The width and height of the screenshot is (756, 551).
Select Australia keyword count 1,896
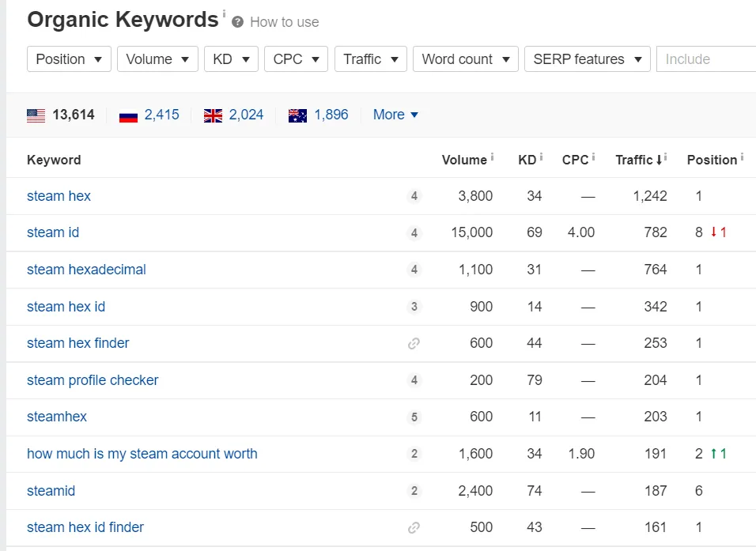coord(331,115)
